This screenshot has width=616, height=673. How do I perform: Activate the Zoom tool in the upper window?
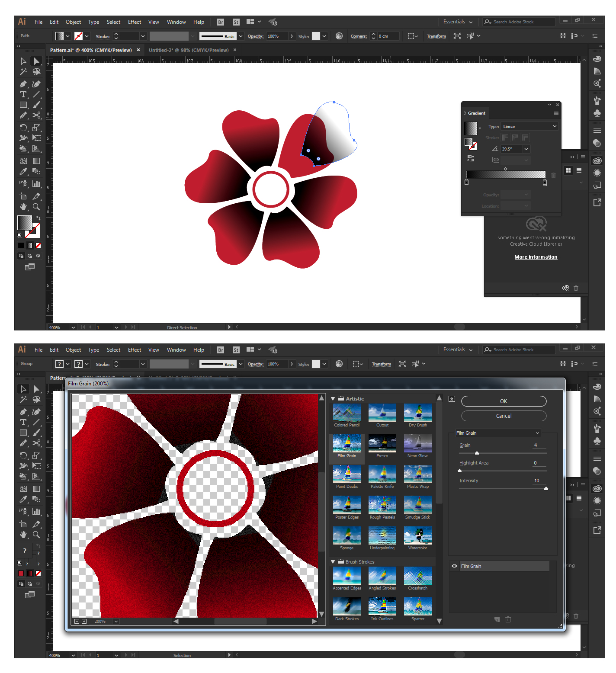tap(37, 207)
